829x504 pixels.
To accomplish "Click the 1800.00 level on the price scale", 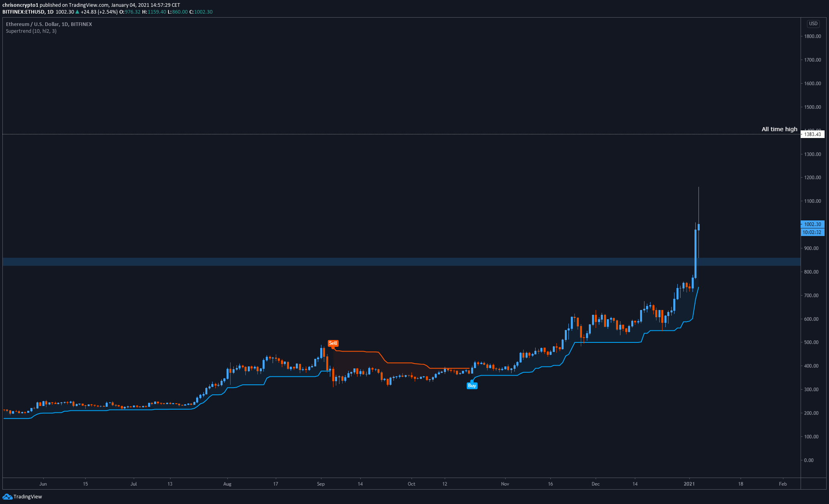I will [813, 36].
